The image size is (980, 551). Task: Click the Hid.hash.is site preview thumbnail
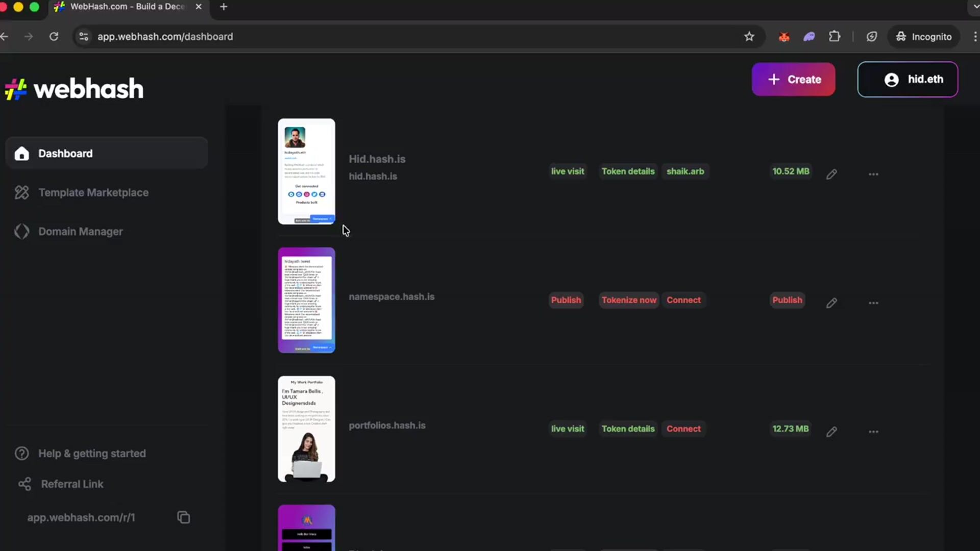click(x=306, y=170)
